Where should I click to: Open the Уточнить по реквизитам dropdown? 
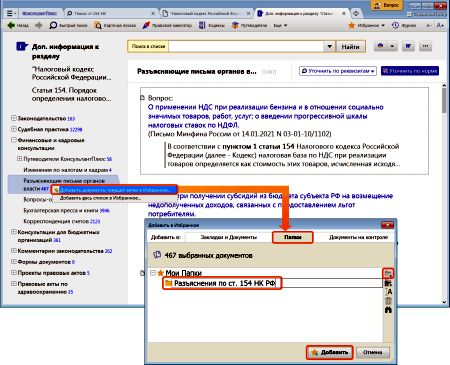[338, 71]
